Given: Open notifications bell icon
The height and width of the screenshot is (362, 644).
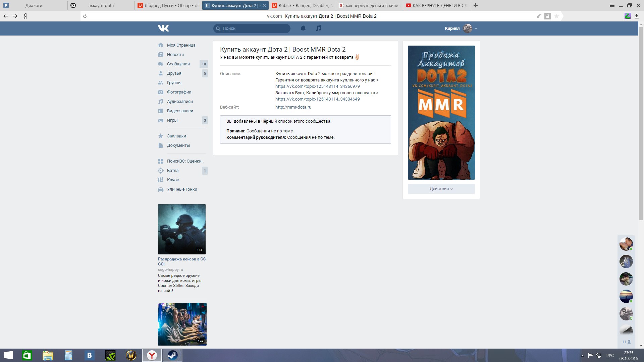Looking at the screenshot, I should (x=303, y=28).
